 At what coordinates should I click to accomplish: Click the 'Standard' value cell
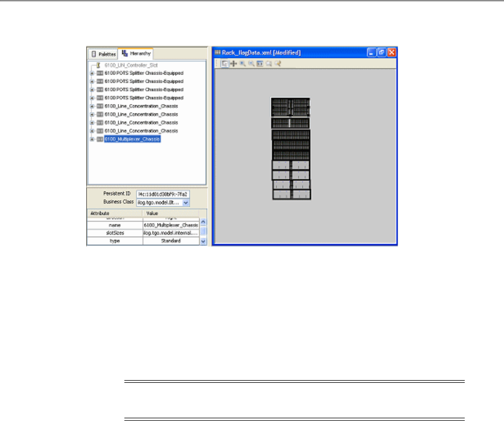(171, 240)
